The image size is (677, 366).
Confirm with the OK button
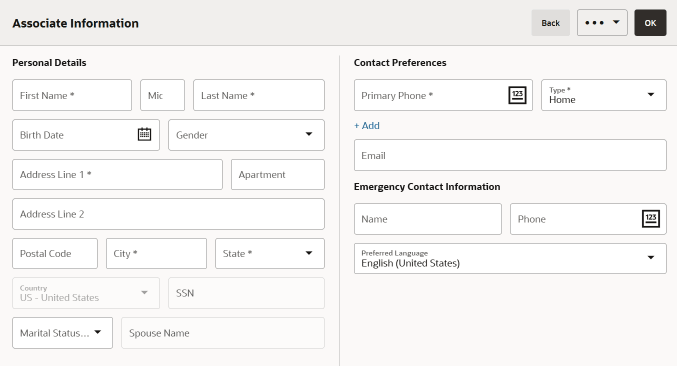650,23
